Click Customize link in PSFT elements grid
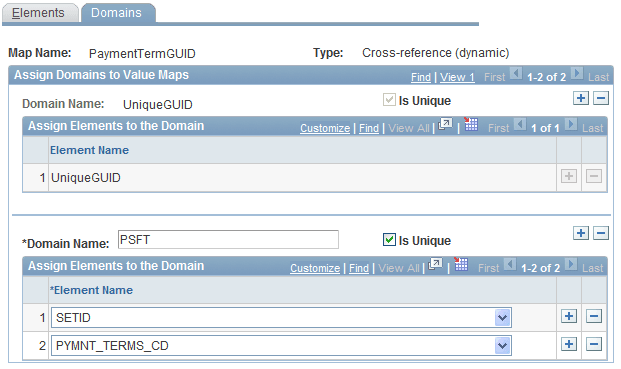This screenshot has height=369, width=621. point(315,268)
